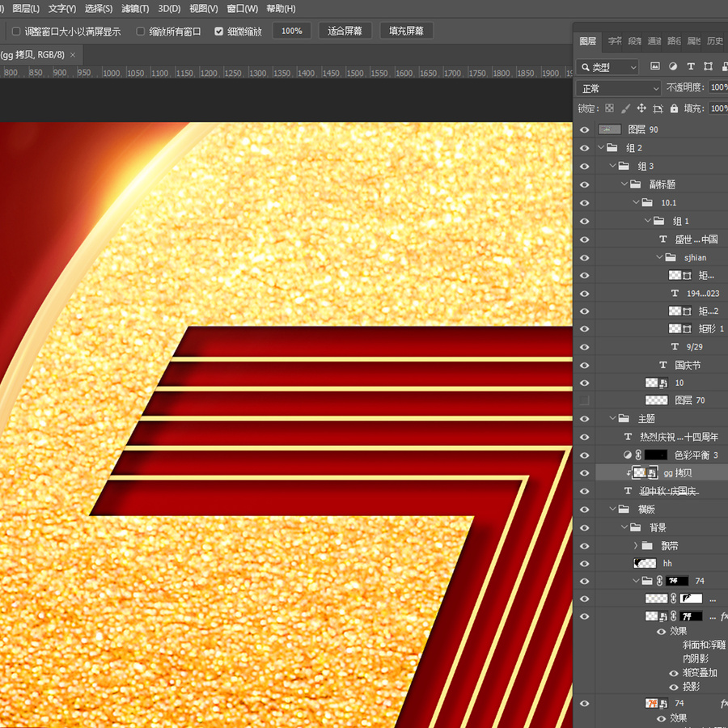Image resolution: width=728 pixels, height=728 pixels.
Task: Select the 内阴影 effect entry
Action: pyautogui.click(x=696, y=658)
